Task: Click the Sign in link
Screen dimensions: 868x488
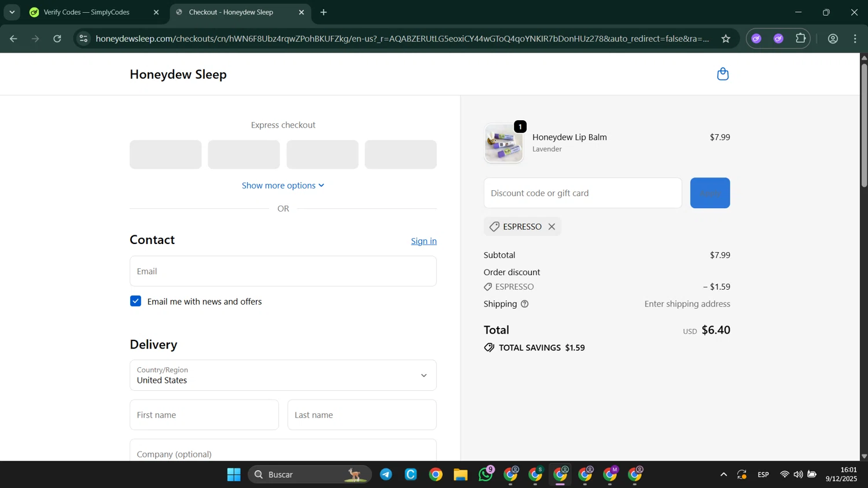Action: [424, 241]
